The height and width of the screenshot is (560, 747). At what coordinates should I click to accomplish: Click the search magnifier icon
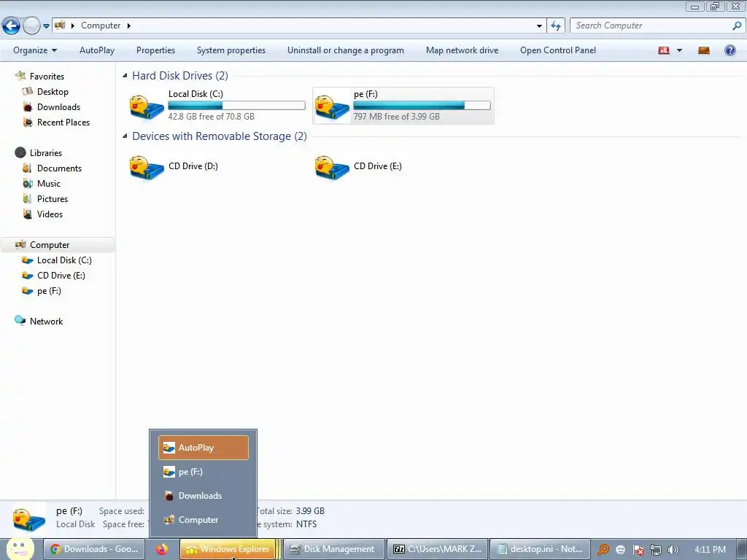(x=737, y=26)
